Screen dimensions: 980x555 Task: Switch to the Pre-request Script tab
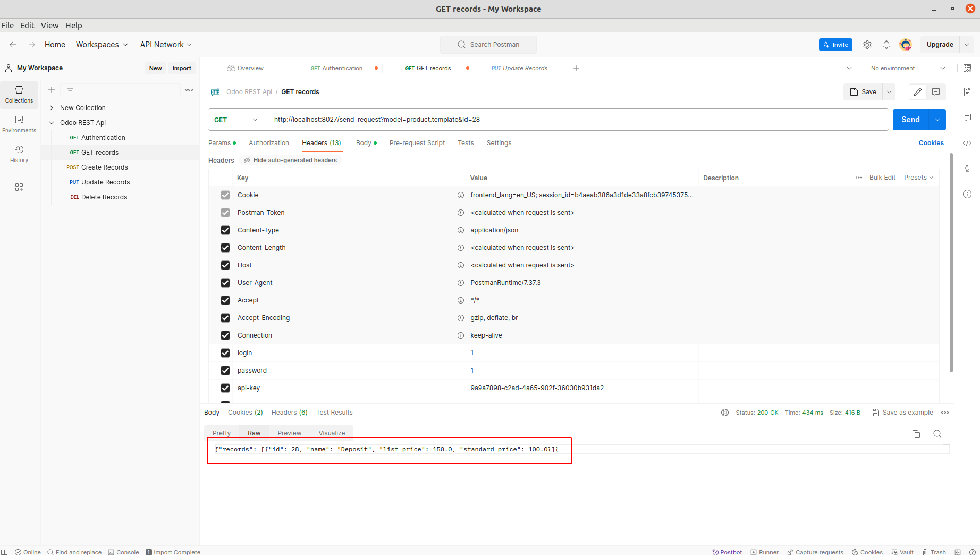click(417, 143)
